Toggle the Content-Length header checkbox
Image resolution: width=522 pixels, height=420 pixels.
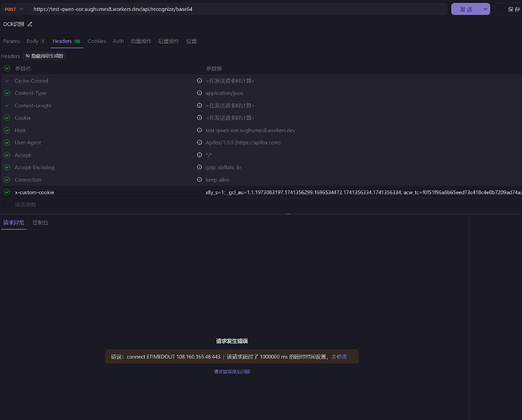click(7, 105)
